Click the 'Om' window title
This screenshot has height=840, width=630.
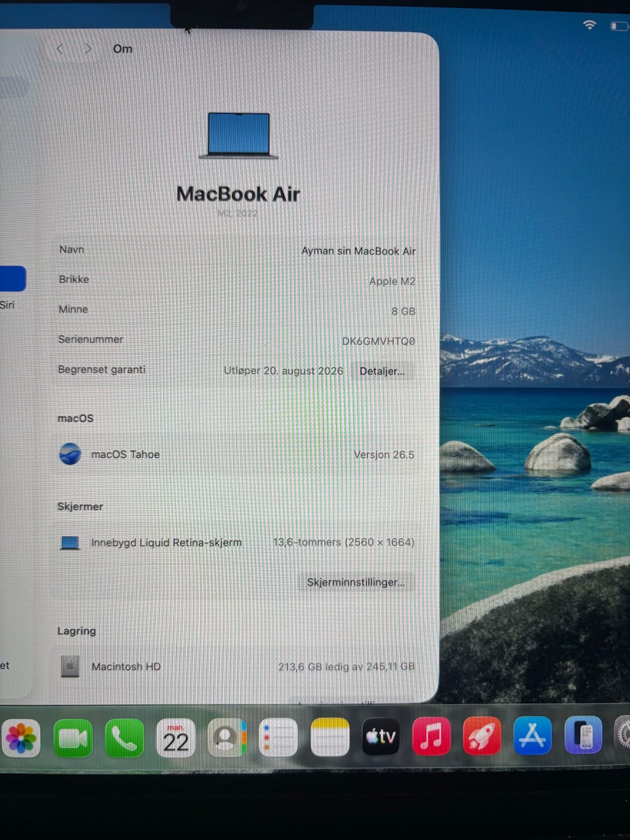tap(123, 49)
